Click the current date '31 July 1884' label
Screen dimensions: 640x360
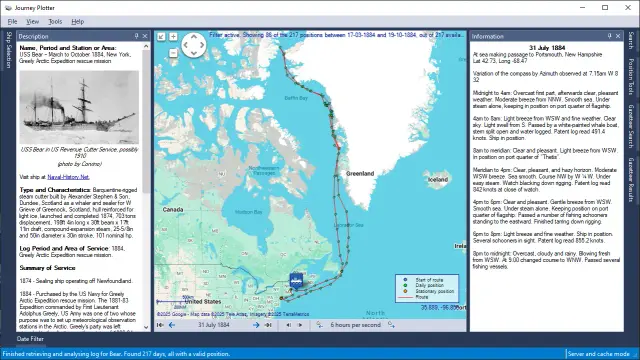tap(213, 325)
